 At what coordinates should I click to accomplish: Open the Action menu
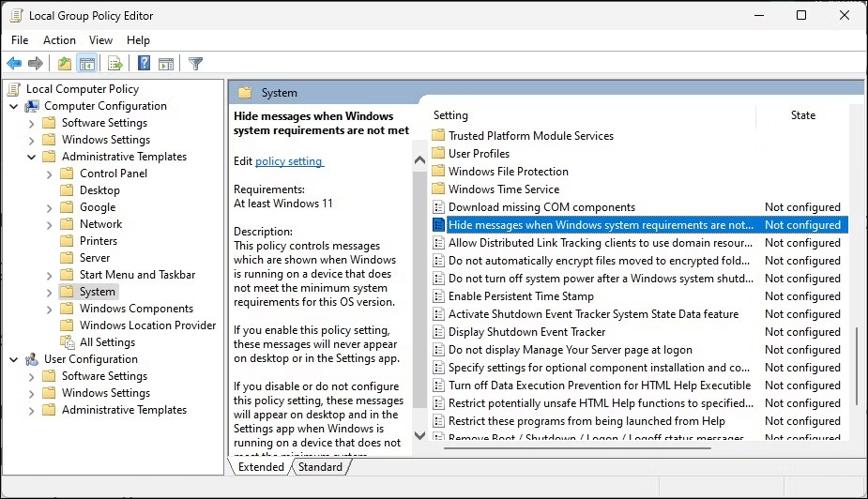click(x=59, y=40)
